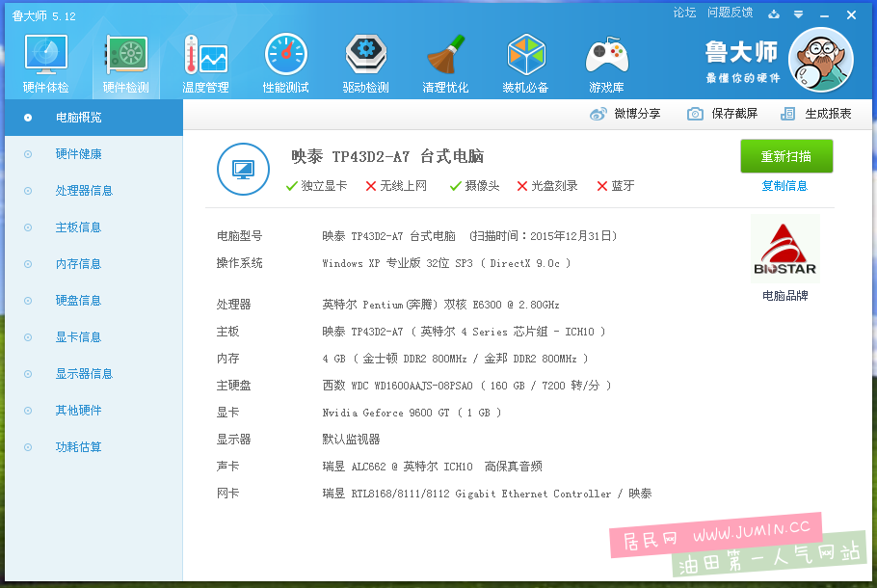The height and width of the screenshot is (588, 877).
Task: Select the 内存信息 sidebar tab
Action: (x=94, y=264)
